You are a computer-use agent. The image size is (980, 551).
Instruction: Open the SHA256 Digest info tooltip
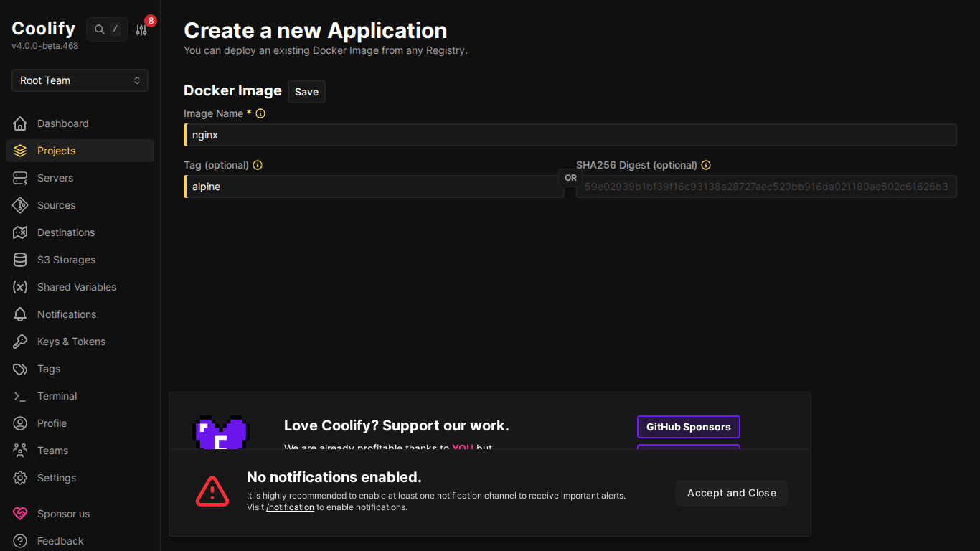coord(706,165)
